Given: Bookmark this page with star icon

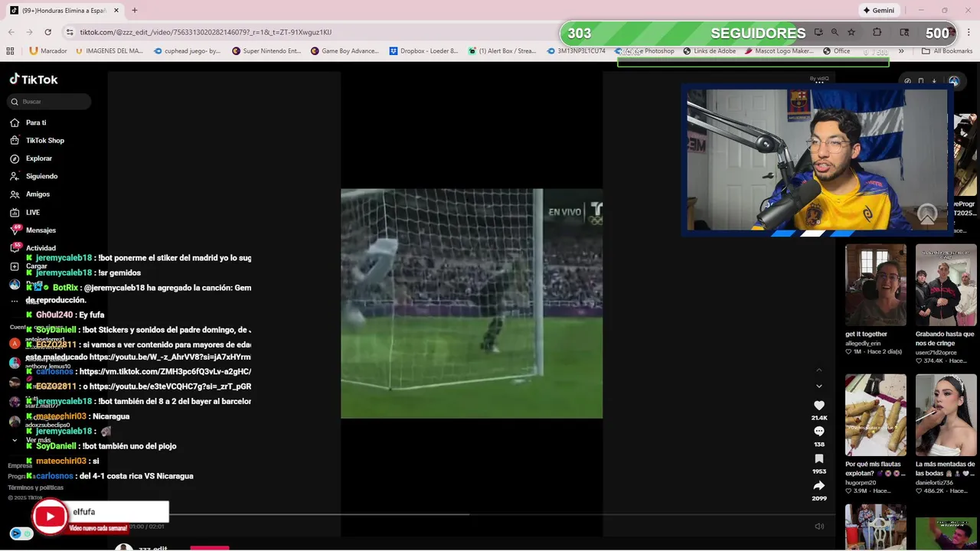Looking at the screenshot, I should click(x=851, y=32).
